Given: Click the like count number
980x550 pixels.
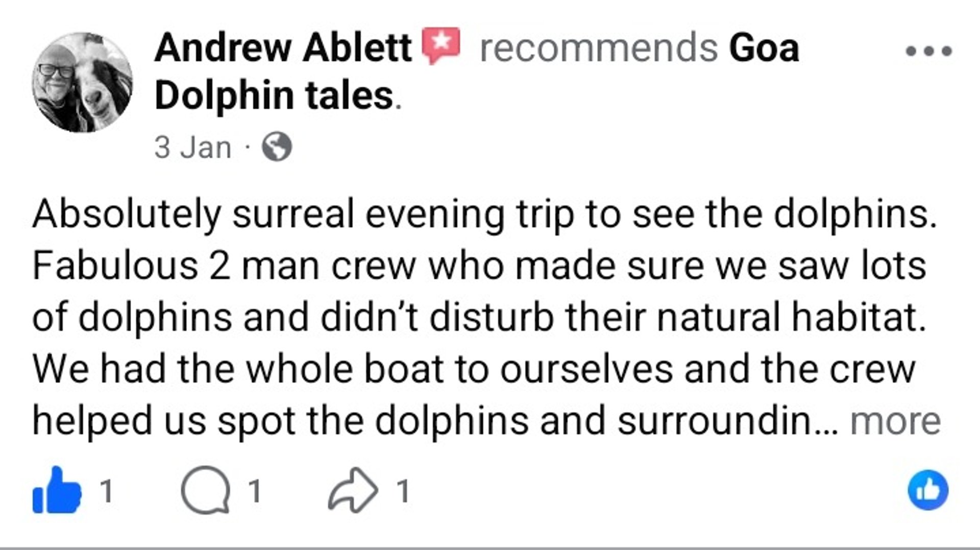Looking at the screenshot, I should point(106,491).
